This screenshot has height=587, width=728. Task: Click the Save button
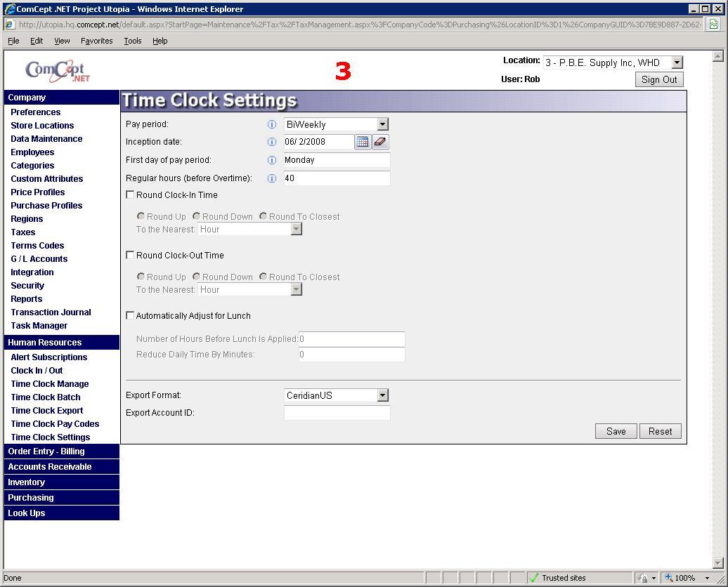(x=616, y=432)
